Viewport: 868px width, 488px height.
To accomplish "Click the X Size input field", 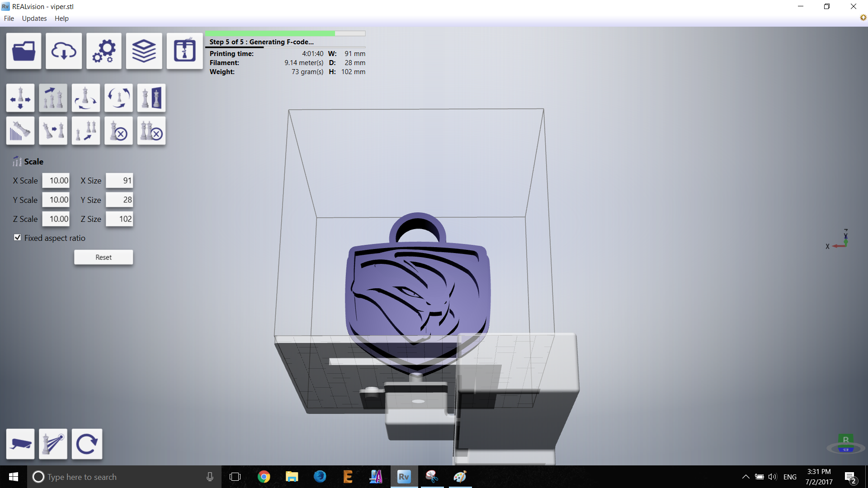I will (119, 181).
